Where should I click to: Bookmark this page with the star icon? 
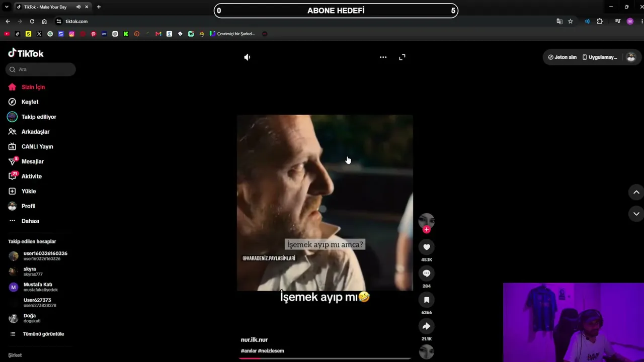click(x=571, y=21)
